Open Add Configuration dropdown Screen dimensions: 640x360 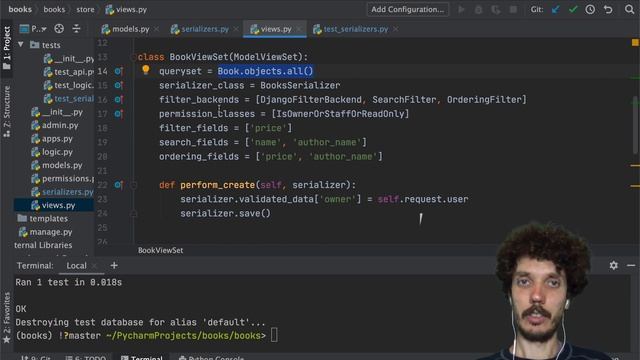tap(407, 9)
